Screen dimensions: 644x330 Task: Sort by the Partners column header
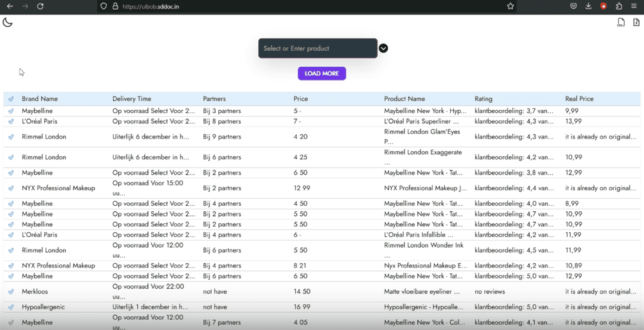pos(215,98)
